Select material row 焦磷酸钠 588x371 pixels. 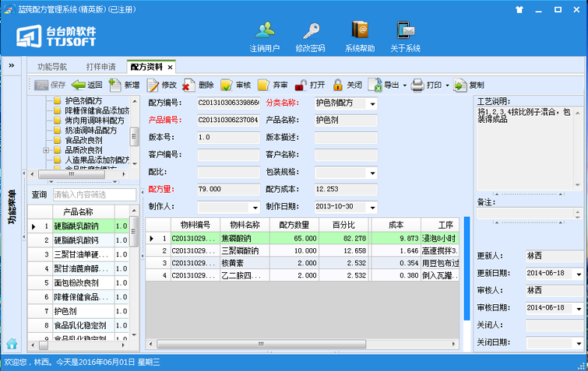click(x=302, y=238)
